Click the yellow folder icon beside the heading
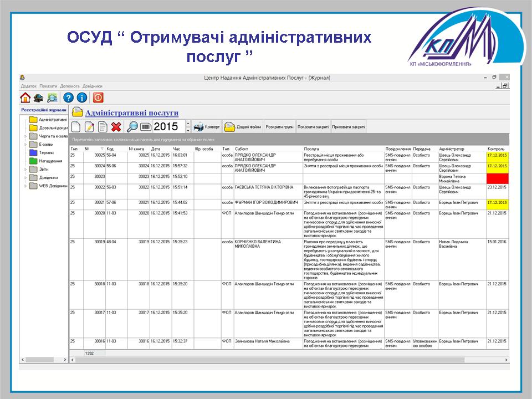The image size is (532, 399). [78, 112]
